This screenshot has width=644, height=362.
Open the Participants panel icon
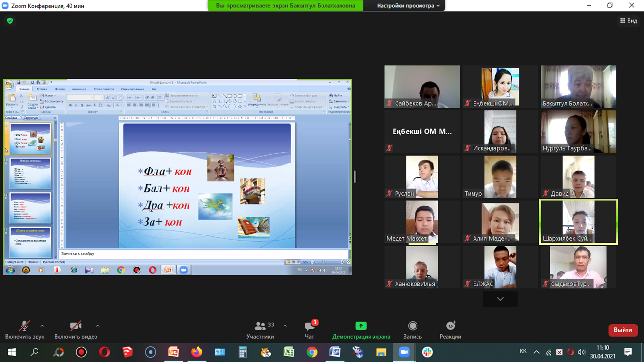260,326
